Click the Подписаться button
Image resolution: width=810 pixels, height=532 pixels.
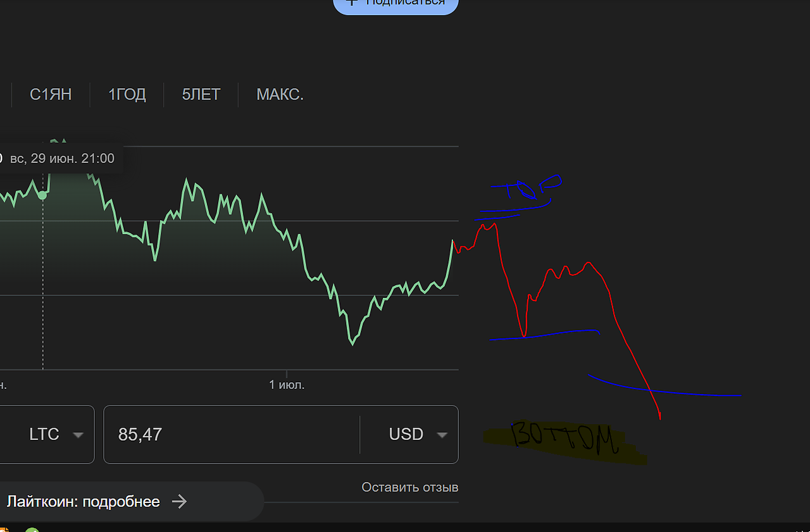(x=396, y=4)
